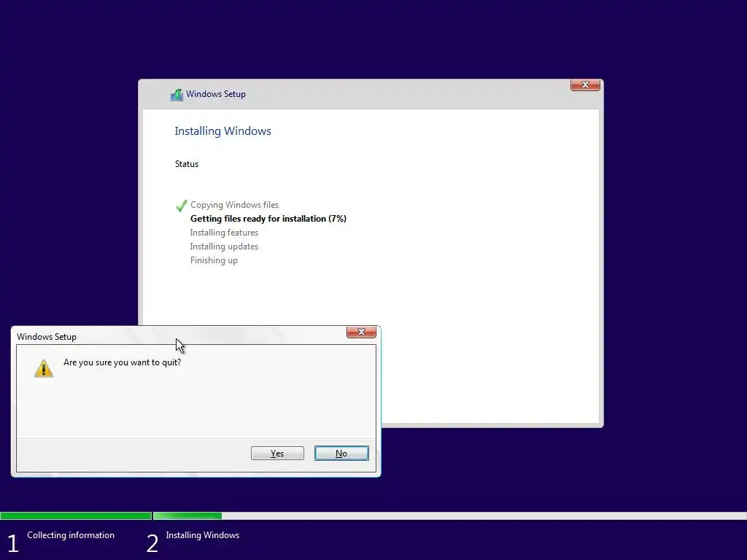747x560 pixels.
Task: Click 'Installing updates' status line
Action: [224, 246]
